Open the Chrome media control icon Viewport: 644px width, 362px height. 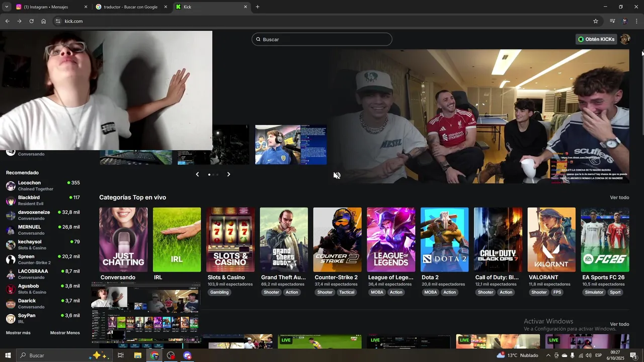click(612, 21)
